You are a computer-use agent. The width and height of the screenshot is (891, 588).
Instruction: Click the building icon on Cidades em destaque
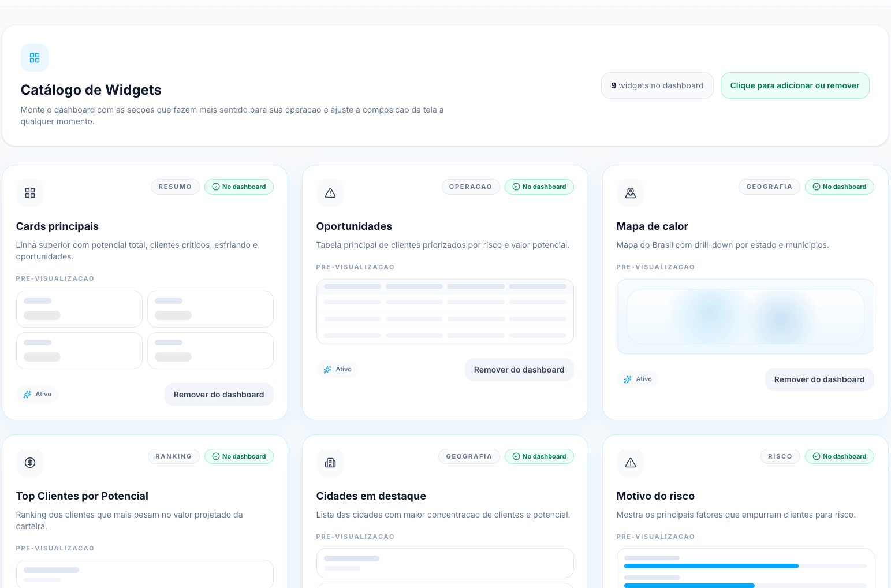[x=330, y=463]
